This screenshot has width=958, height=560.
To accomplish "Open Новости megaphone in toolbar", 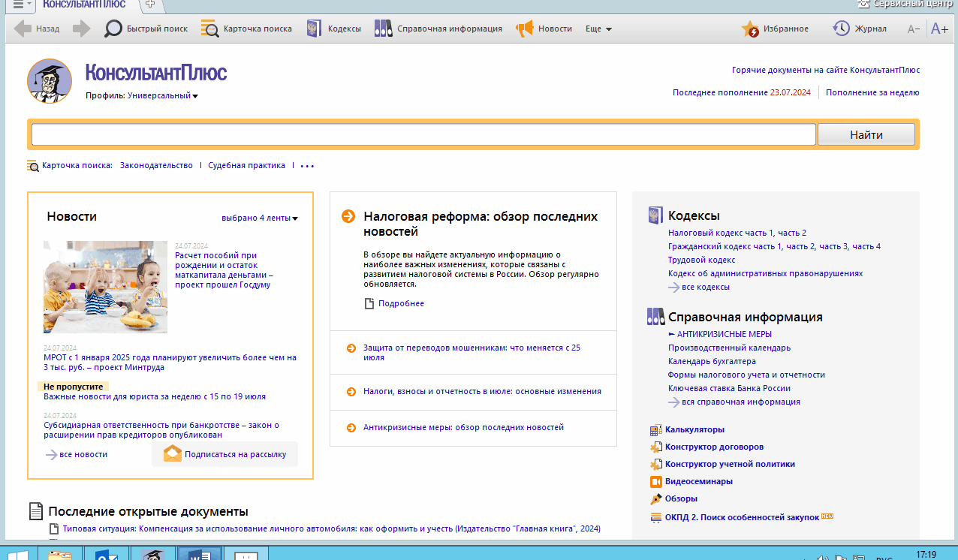I will pyautogui.click(x=524, y=29).
